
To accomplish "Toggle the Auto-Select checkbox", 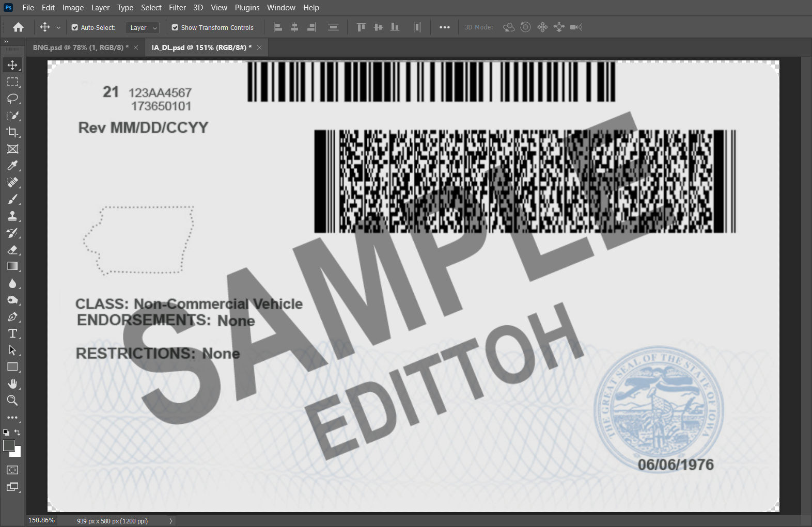I will click(75, 27).
